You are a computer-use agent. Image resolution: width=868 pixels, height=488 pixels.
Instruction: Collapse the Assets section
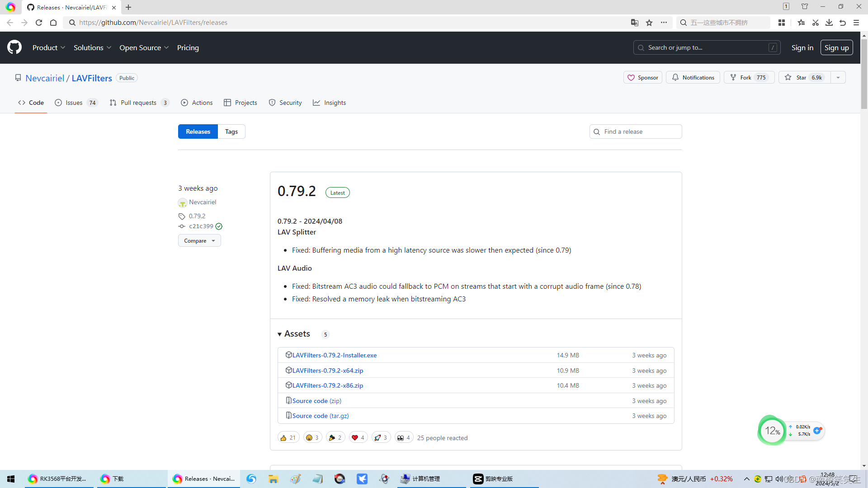294,334
